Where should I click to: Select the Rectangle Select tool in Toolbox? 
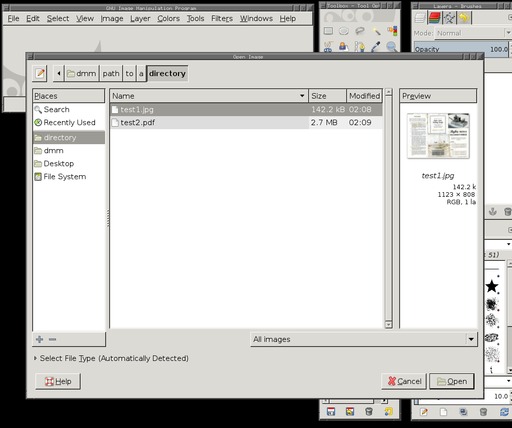(328, 31)
